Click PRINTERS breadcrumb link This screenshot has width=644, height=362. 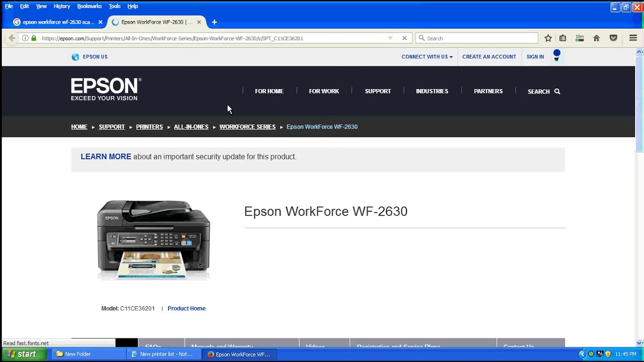pyautogui.click(x=149, y=127)
